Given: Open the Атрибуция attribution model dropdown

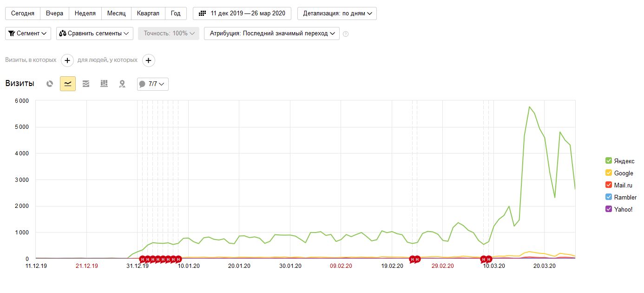Looking at the screenshot, I should pos(272,33).
